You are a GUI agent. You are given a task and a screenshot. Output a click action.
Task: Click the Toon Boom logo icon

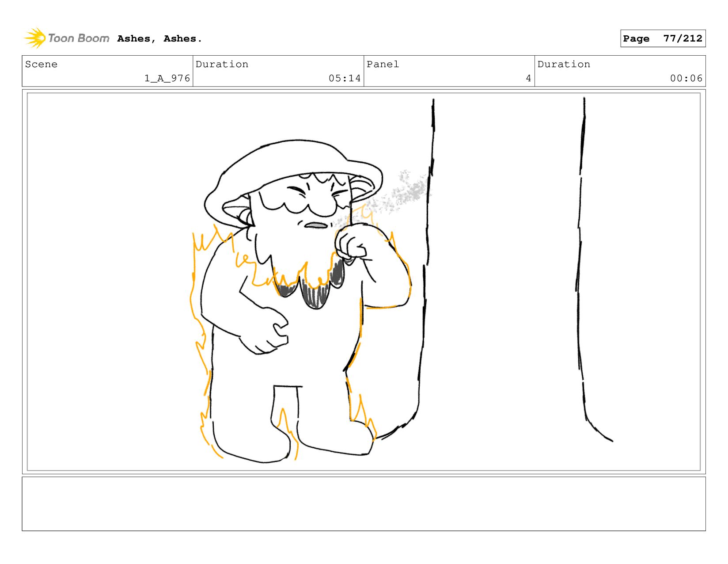coord(35,38)
